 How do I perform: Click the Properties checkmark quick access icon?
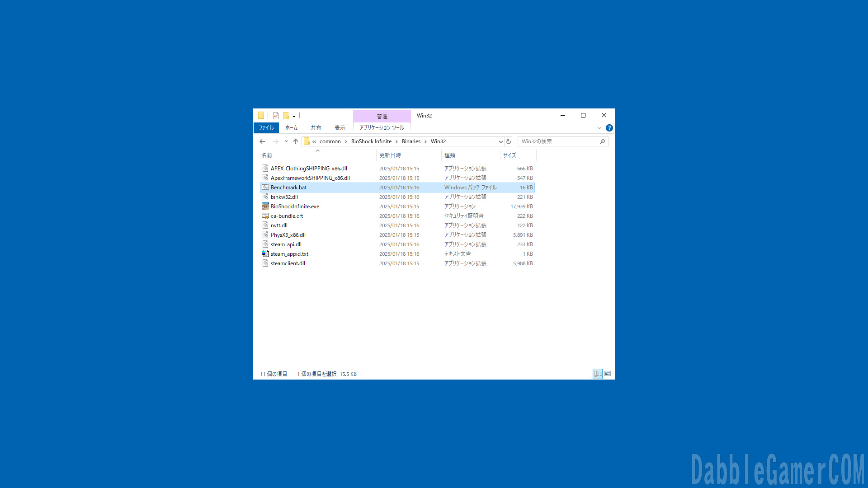[x=275, y=116]
